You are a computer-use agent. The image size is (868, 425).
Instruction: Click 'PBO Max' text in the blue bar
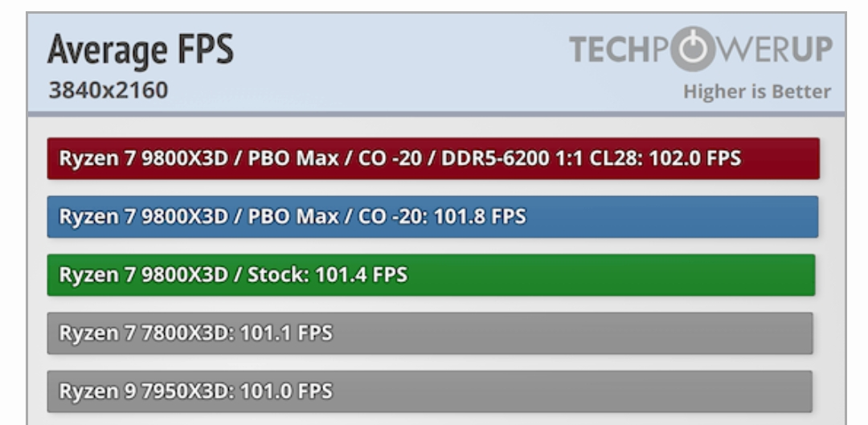[293, 216]
